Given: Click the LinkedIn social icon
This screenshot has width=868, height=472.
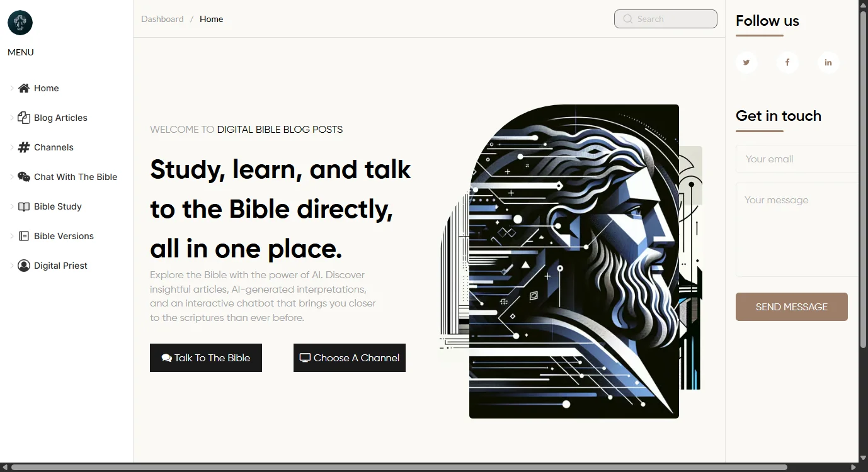Looking at the screenshot, I should 828,62.
